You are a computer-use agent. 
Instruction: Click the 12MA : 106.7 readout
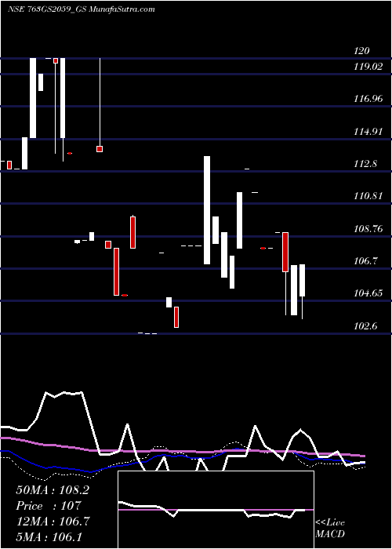point(53,522)
